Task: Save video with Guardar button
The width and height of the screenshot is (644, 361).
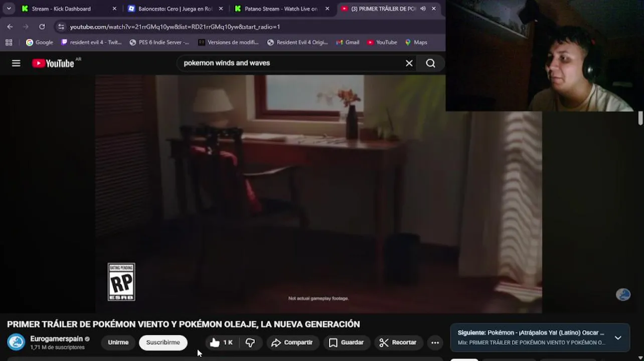Action: (346, 342)
